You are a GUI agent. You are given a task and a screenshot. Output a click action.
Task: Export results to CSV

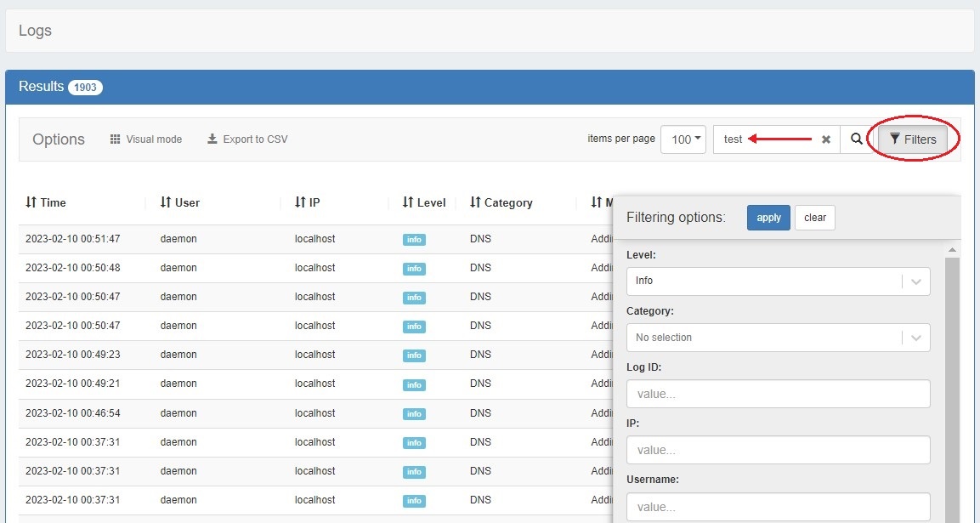pyautogui.click(x=247, y=139)
